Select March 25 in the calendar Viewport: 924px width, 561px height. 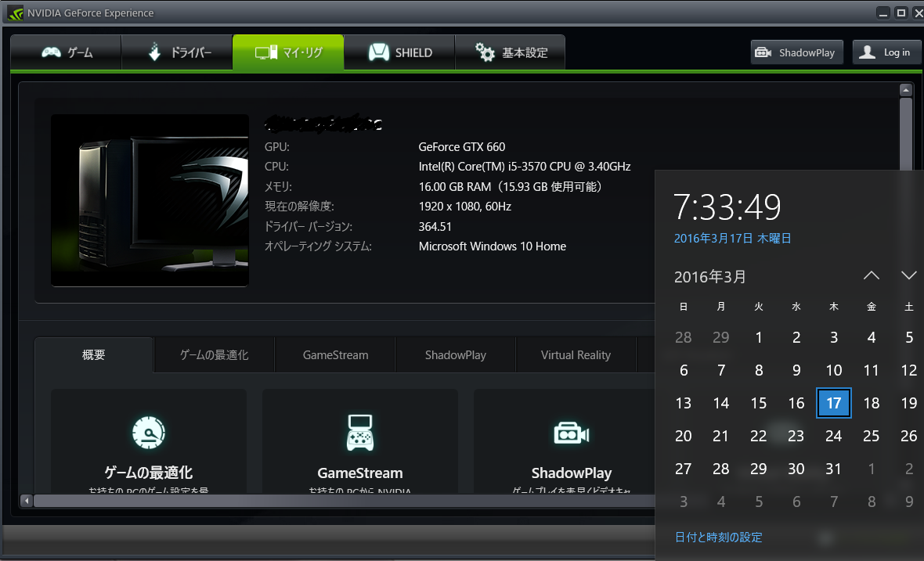pos(871,436)
